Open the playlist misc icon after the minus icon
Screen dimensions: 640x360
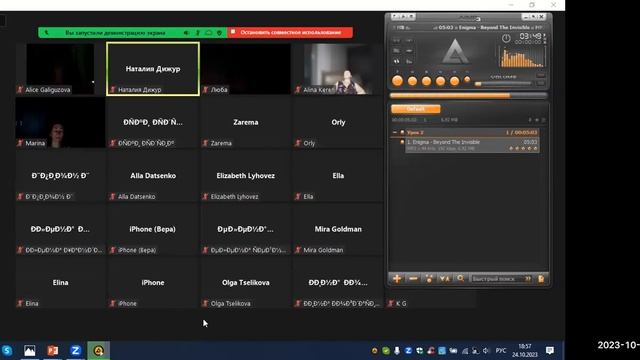[x=429, y=279]
